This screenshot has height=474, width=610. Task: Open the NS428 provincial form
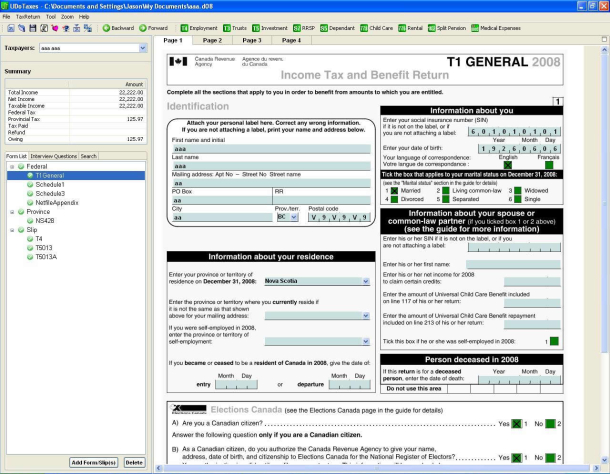[45, 221]
